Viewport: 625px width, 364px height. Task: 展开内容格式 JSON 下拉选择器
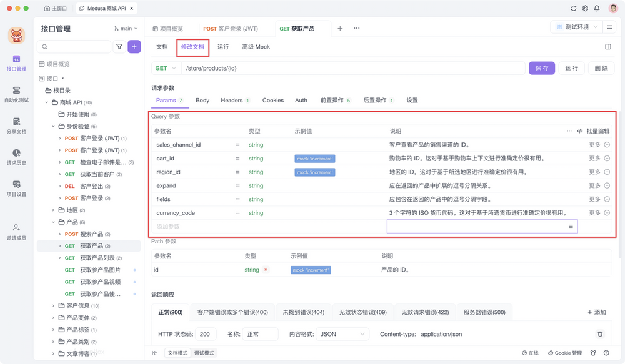(x=342, y=334)
